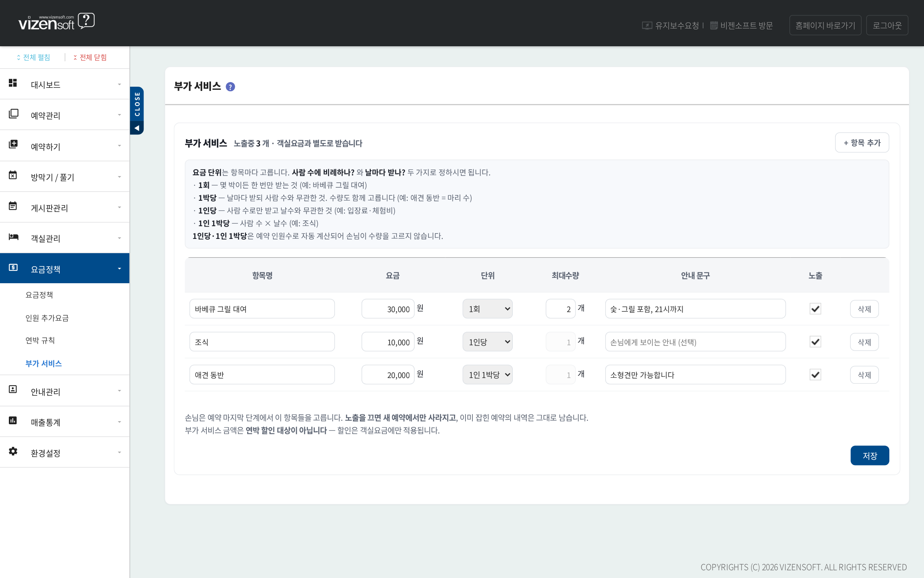Expand the 객실관리 menu arrow
This screenshot has width=924, height=578.
coord(119,238)
